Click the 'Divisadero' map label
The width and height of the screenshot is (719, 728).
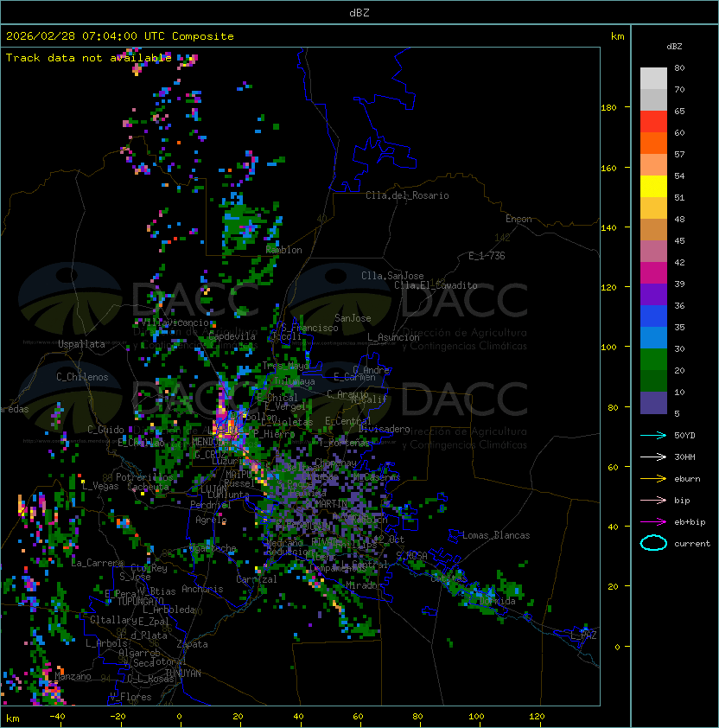tap(384, 429)
